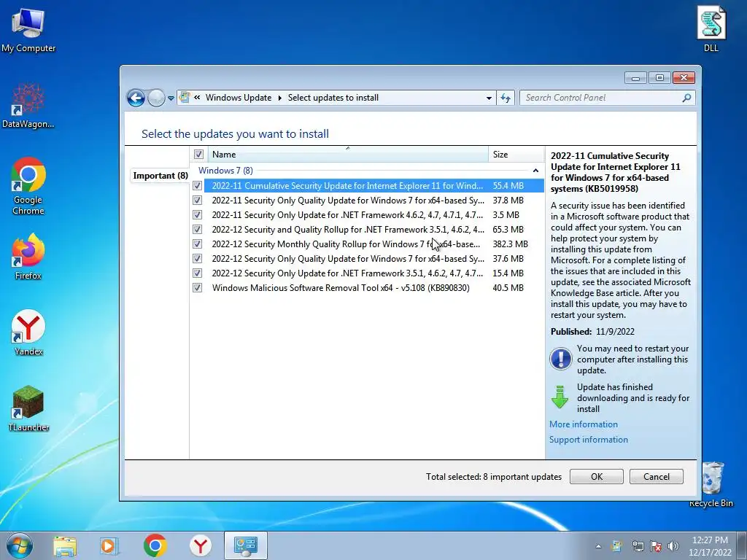Open the recent pages dropdown arrow

pos(171,98)
